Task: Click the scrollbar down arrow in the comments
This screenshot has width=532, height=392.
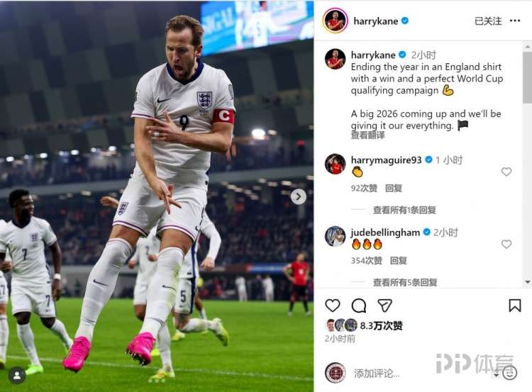Action: [528, 282]
